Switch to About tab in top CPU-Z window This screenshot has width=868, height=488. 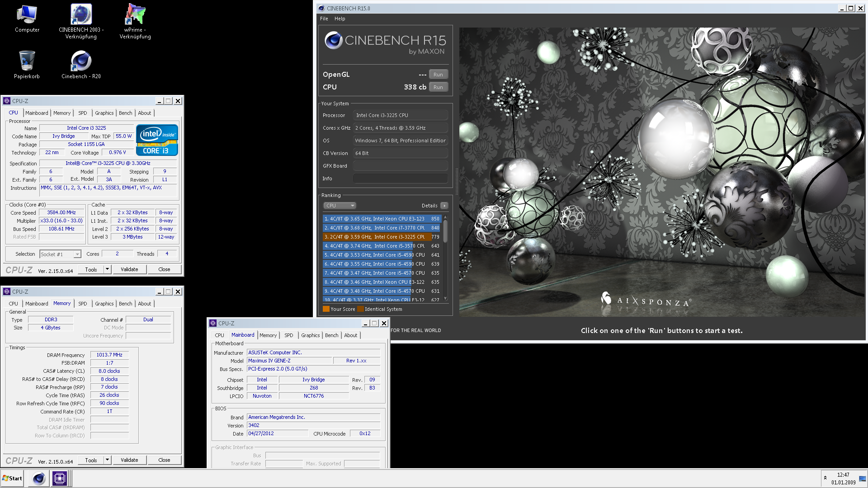(144, 113)
